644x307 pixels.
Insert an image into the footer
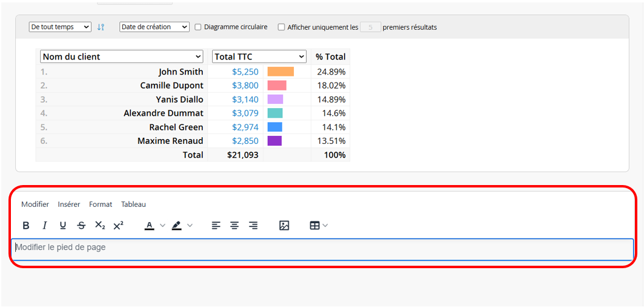coord(284,226)
